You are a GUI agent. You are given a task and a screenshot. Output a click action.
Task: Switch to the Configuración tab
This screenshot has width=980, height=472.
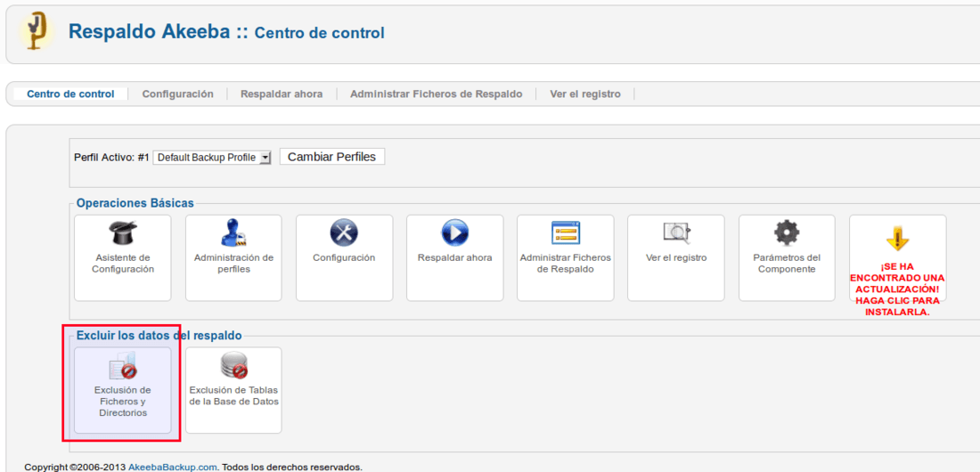[x=177, y=94]
